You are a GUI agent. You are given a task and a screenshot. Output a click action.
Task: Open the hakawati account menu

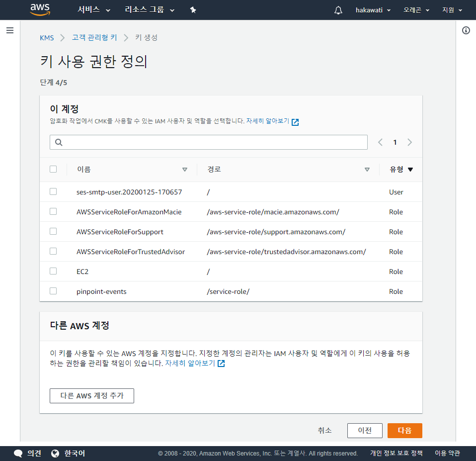tap(373, 10)
